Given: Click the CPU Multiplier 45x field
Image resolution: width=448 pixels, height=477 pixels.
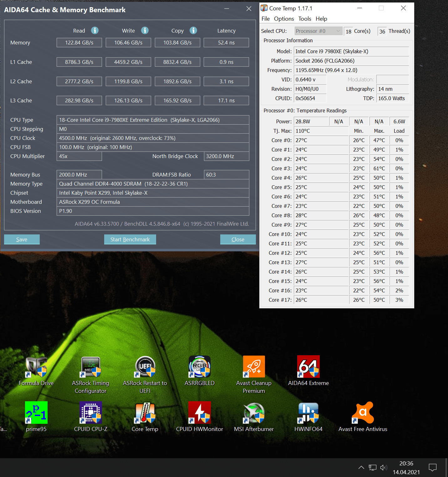Looking at the screenshot, I should (79, 156).
